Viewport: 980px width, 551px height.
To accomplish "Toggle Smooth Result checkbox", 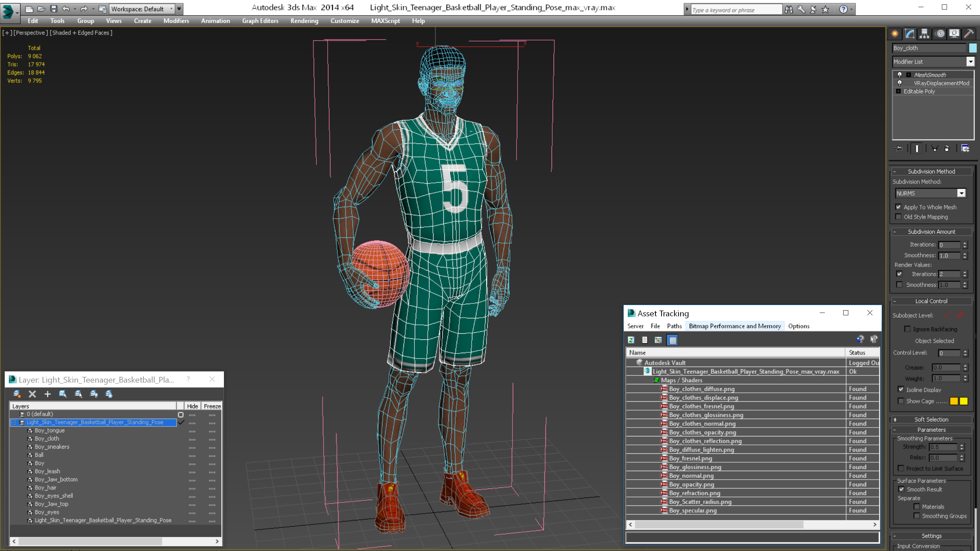I will (x=902, y=489).
